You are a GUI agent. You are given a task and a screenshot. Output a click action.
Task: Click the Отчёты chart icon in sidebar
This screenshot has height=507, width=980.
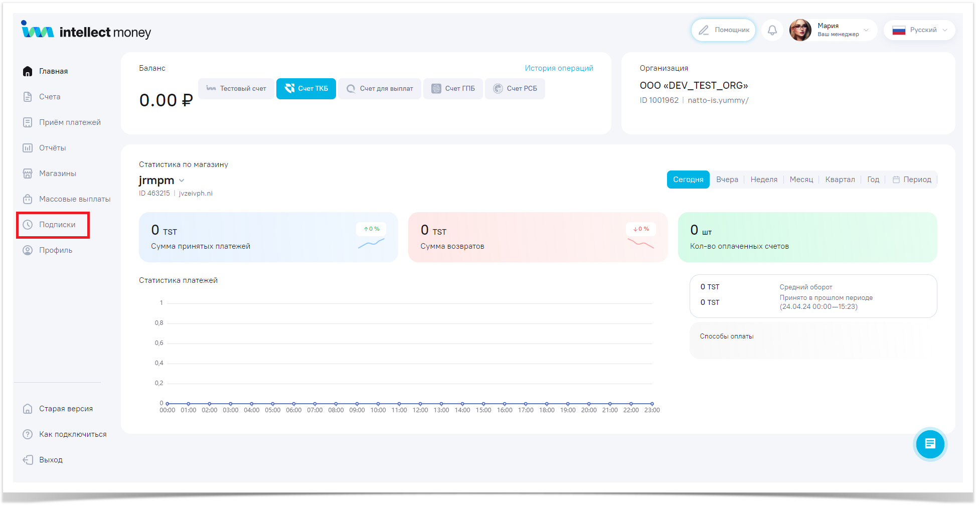pyautogui.click(x=28, y=148)
